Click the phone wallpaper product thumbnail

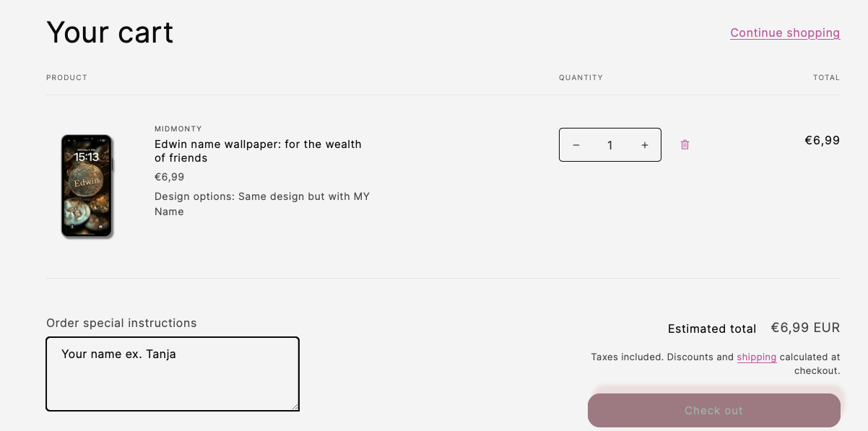[x=87, y=186]
